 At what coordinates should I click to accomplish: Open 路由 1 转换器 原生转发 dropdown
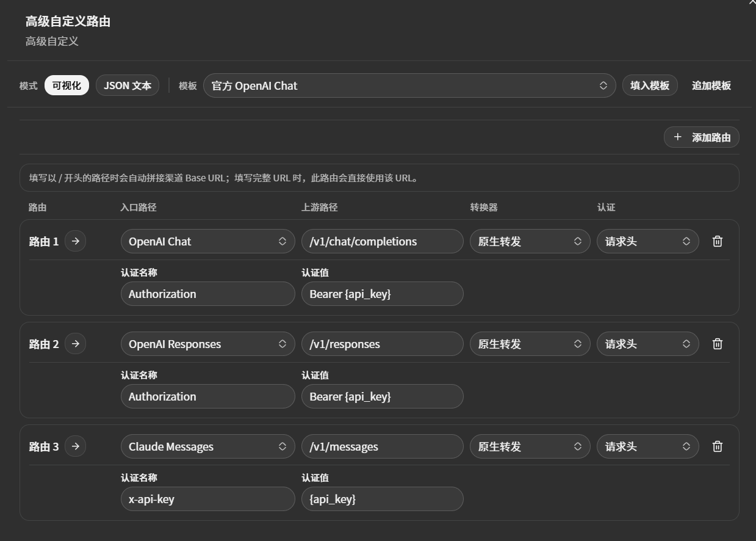[530, 241]
